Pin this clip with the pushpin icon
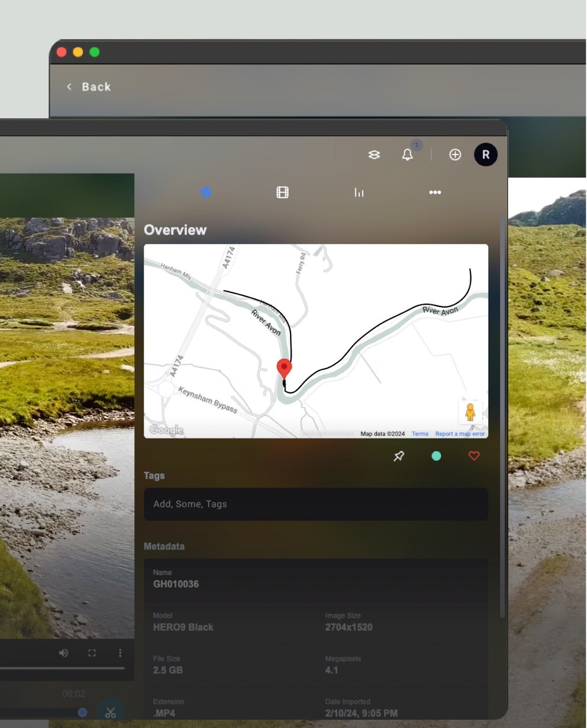587x728 pixels. pos(399,456)
